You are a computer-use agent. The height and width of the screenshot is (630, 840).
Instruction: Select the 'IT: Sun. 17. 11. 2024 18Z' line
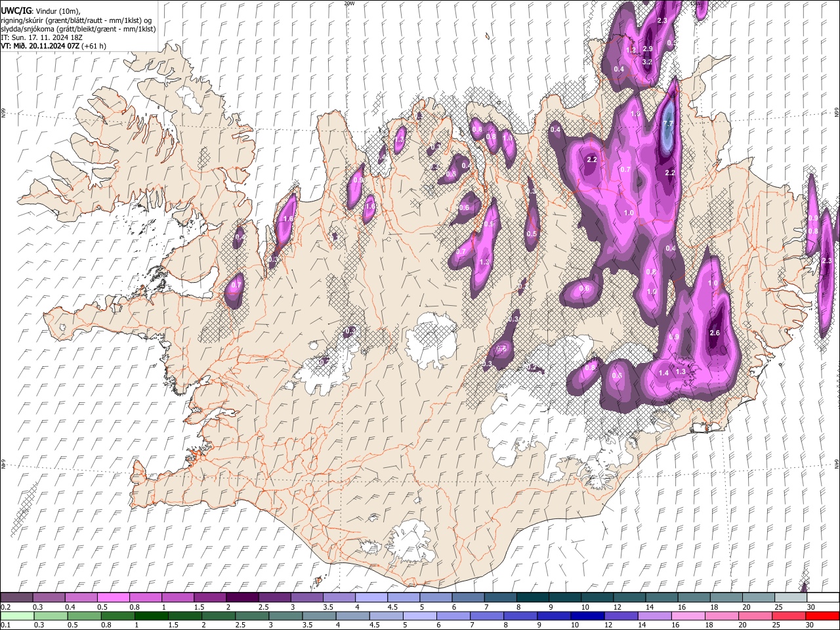[x=42, y=37]
